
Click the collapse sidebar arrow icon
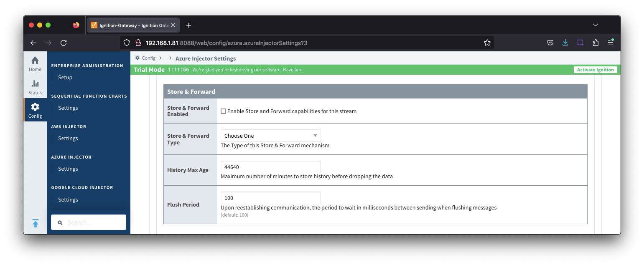(x=36, y=223)
